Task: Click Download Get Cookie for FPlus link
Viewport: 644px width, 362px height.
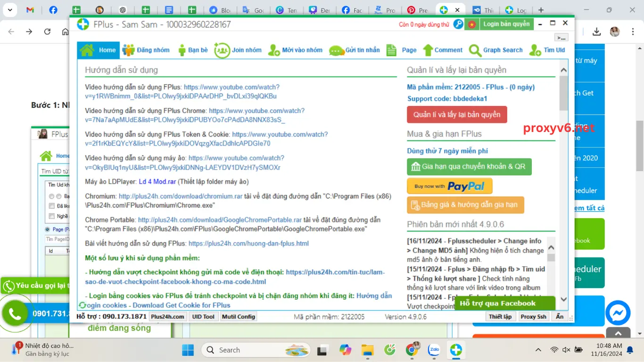Action: 182,305
